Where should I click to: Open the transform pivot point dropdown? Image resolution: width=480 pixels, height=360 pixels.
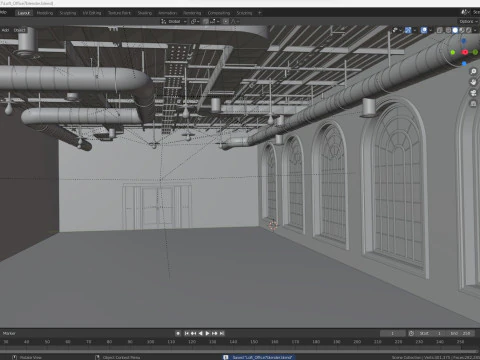(195, 21)
